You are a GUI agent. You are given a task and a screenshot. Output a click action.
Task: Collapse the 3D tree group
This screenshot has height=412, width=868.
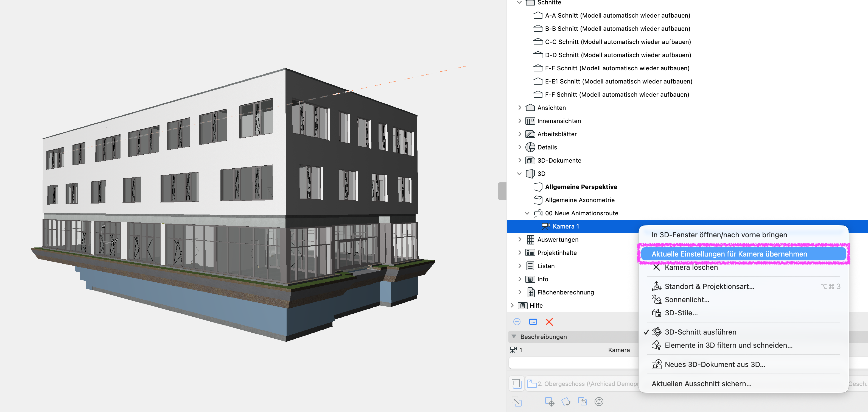pyautogui.click(x=519, y=173)
